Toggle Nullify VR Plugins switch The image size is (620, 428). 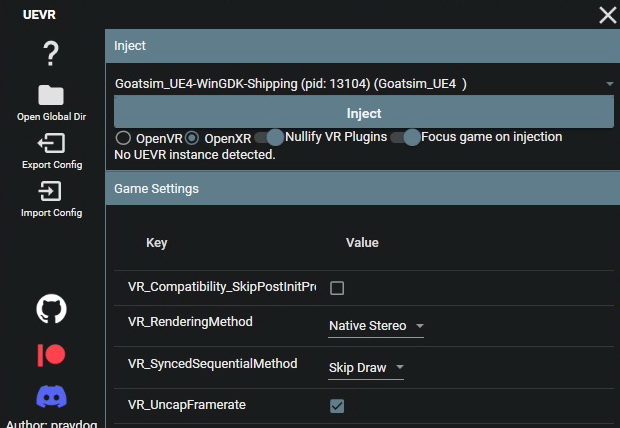269,137
